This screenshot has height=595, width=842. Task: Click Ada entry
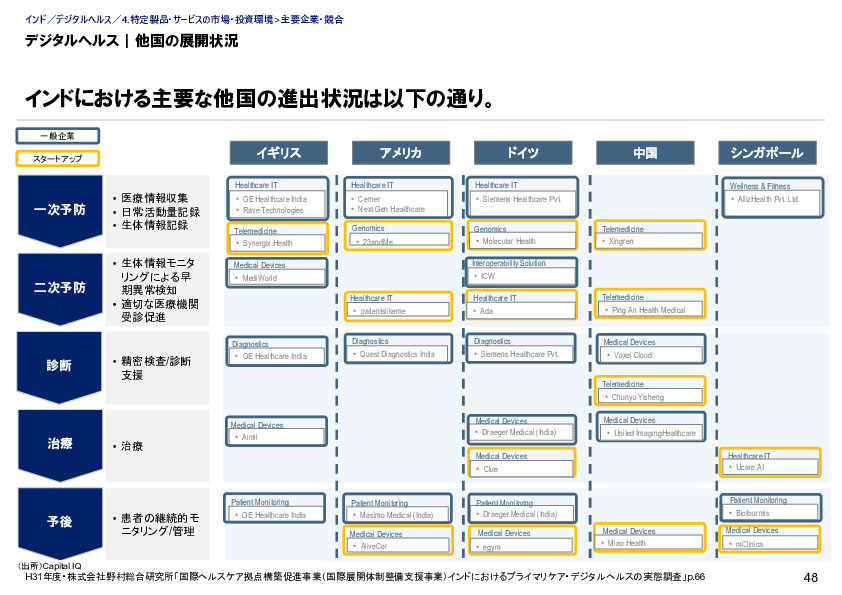(486, 311)
